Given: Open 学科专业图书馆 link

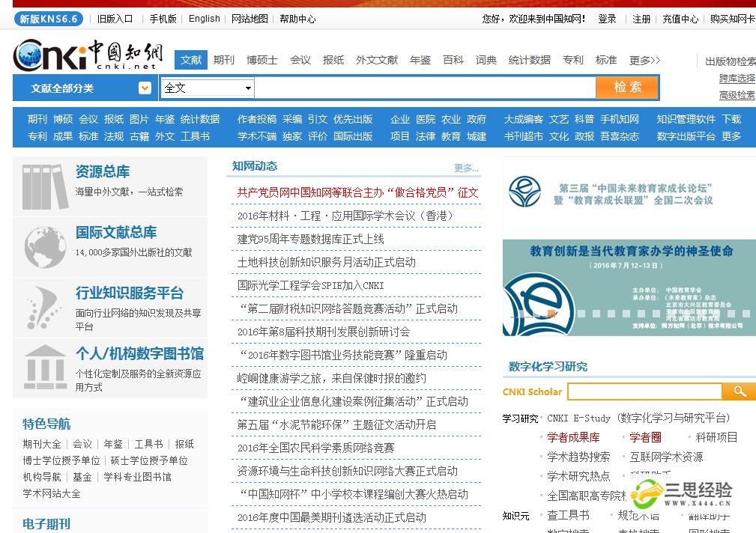Looking at the screenshot, I should (x=137, y=477).
